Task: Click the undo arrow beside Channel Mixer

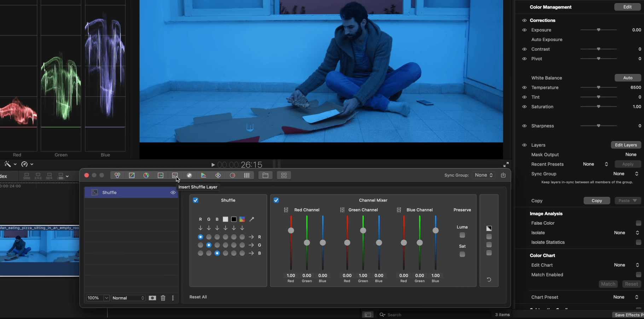Action: pyautogui.click(x=489, y=279)
